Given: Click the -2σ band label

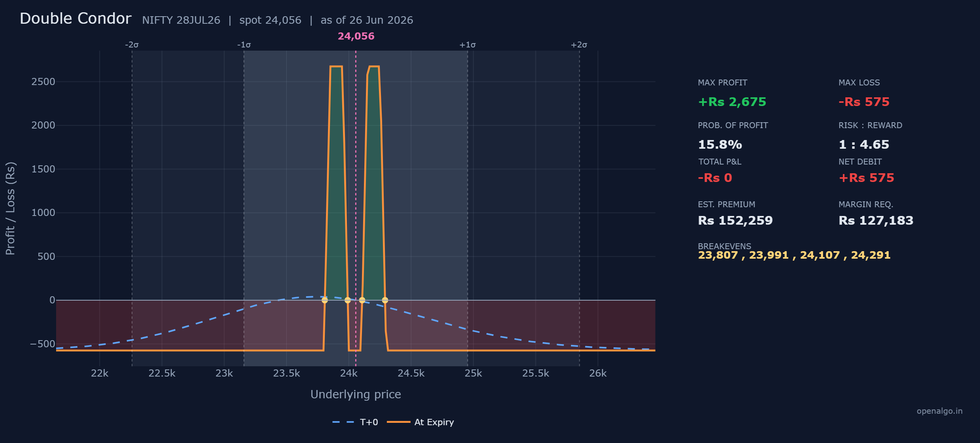Looking at the screenshot, I should point(132,45).
